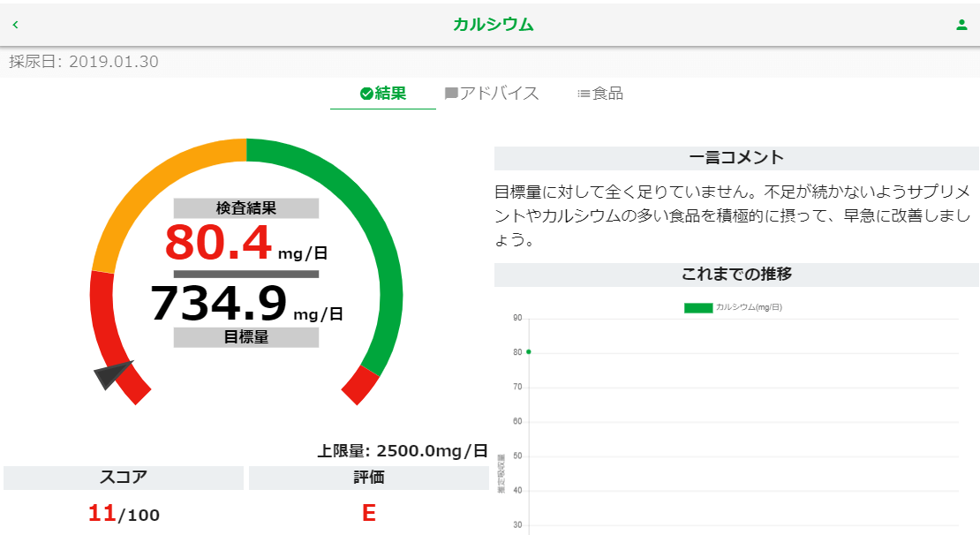Click the 検査結果 label above the red value
Screen dimensions: 980x535
tap(247, 207)
